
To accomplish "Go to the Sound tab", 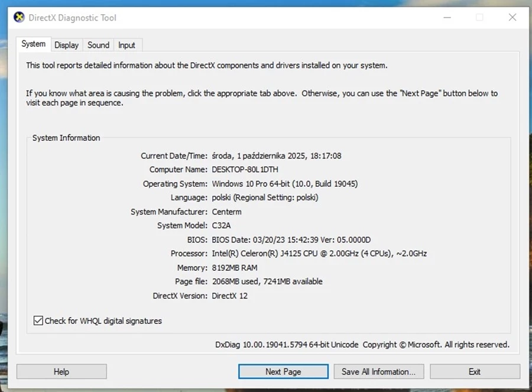I will click(98, 45).
